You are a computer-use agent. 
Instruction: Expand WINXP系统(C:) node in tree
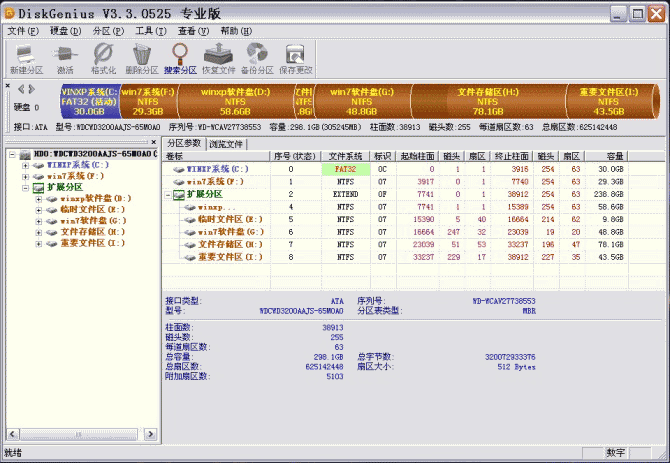pos(25,165)
